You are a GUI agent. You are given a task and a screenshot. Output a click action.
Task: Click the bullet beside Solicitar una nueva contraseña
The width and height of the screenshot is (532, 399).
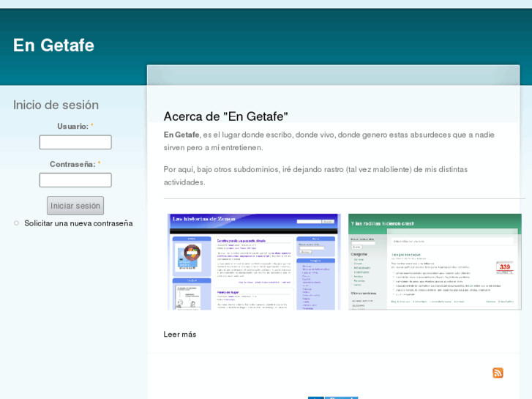(x=16, y=223)
